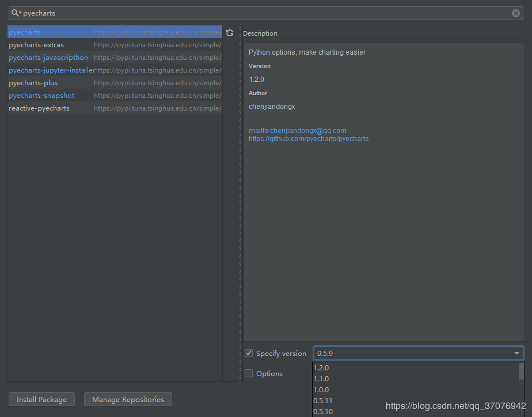Click the 1.2.0 version text in description
The image size is (532, 417).
coord(256,79)
